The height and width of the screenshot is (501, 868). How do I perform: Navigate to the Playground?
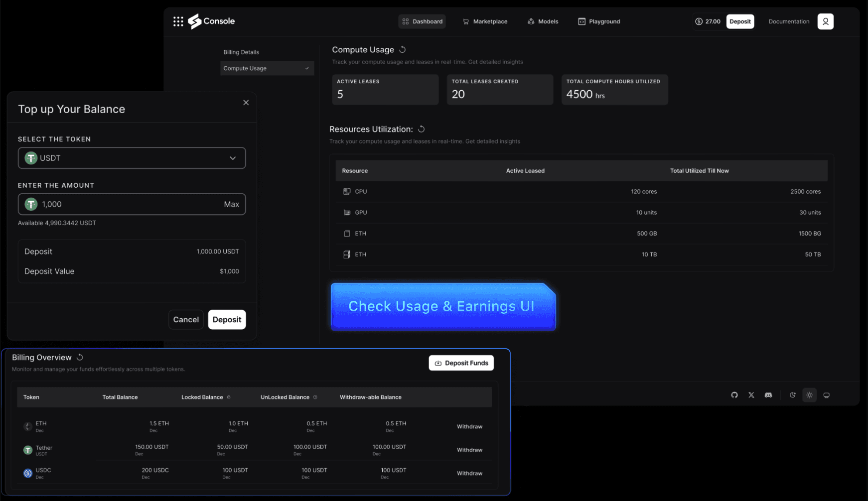coord(599,21)
